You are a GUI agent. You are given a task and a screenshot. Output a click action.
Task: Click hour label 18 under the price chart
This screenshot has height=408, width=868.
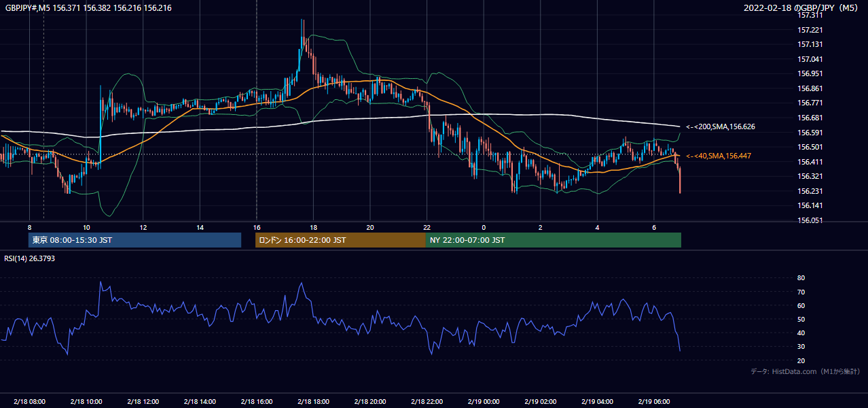point(313,227)
